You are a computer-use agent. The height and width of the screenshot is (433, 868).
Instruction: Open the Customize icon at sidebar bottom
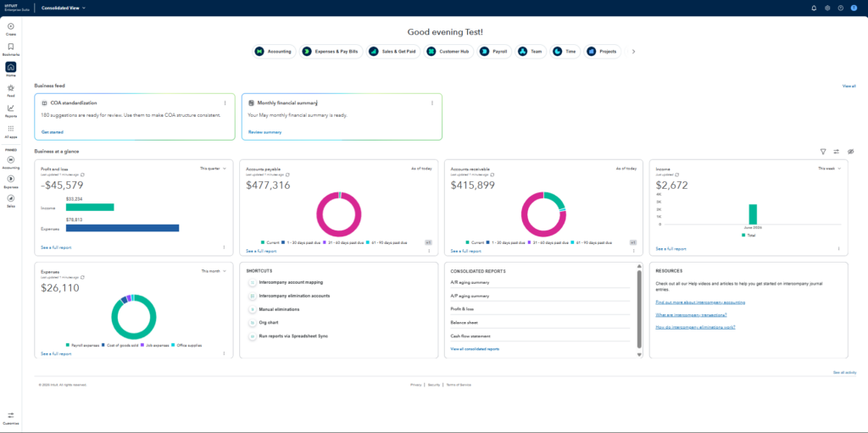click(10, 414)
